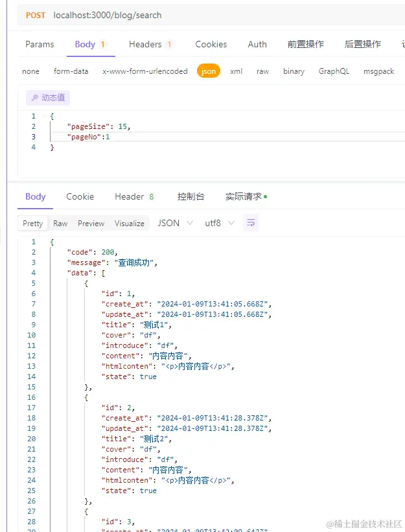
Task: Click the 动态值 magic wand button
Action: coord(48,98)
